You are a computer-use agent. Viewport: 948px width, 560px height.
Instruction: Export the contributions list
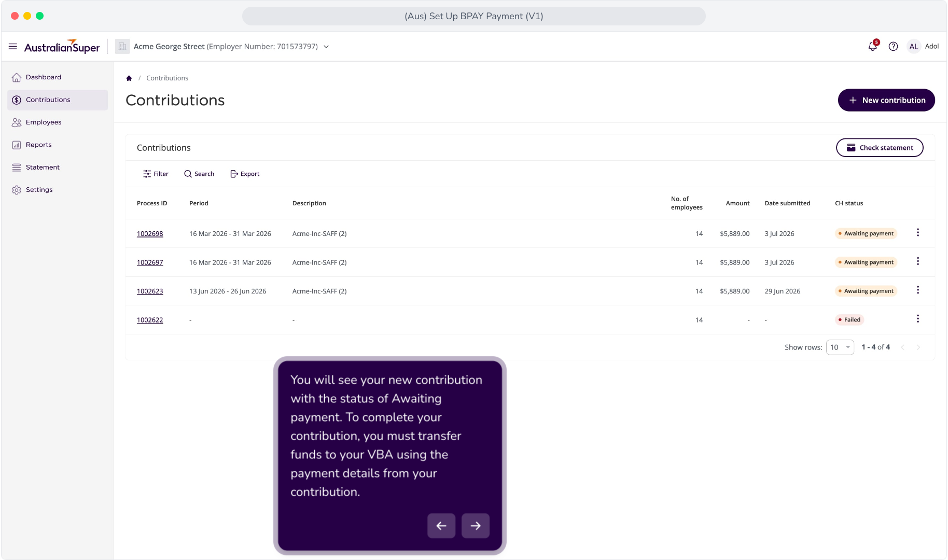point(245,174)
